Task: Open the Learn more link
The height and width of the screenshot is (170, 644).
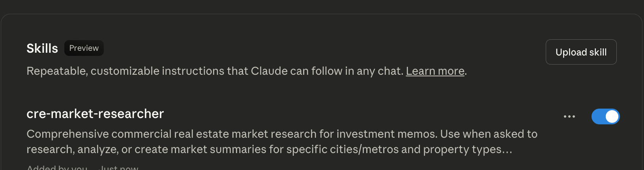Action: tap(435, 71)
